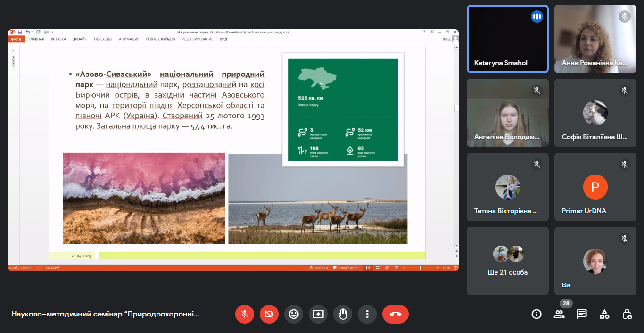Open the chat messages panel

582,314
